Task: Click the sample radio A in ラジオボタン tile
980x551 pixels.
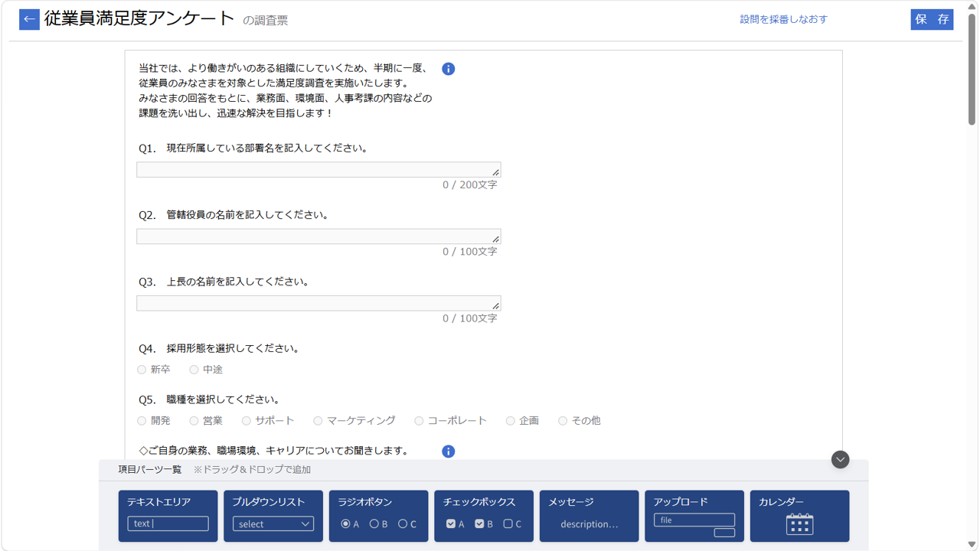Action: point(346,524)
